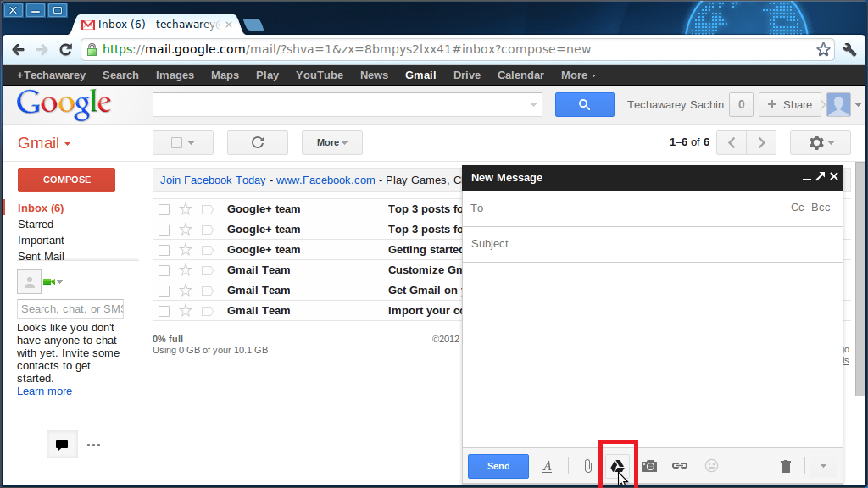Screen dimensions: 868x488
Task: Reload the page in the browser
Action: coord(66,49)
